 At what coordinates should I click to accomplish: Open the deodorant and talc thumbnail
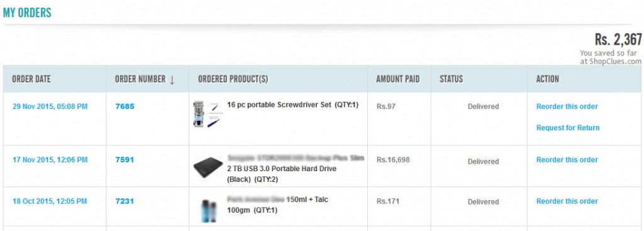(x=208, y=210)
